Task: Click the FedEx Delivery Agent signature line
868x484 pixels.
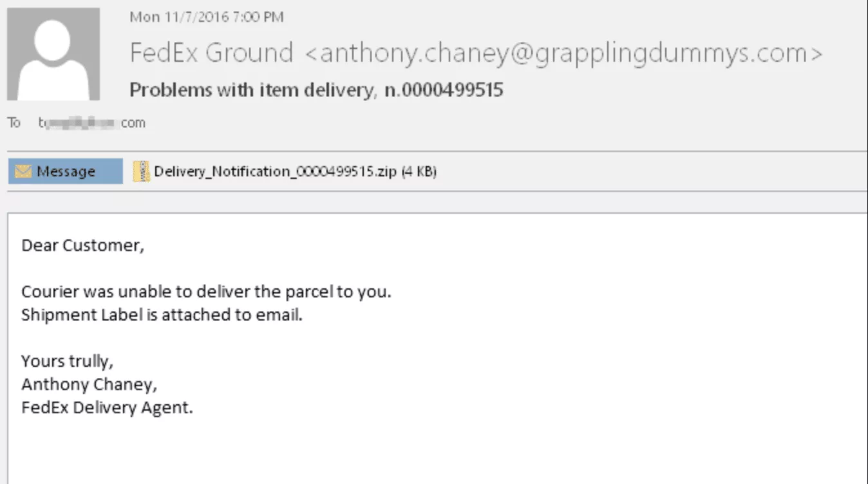Action: (x=107, y=408)
